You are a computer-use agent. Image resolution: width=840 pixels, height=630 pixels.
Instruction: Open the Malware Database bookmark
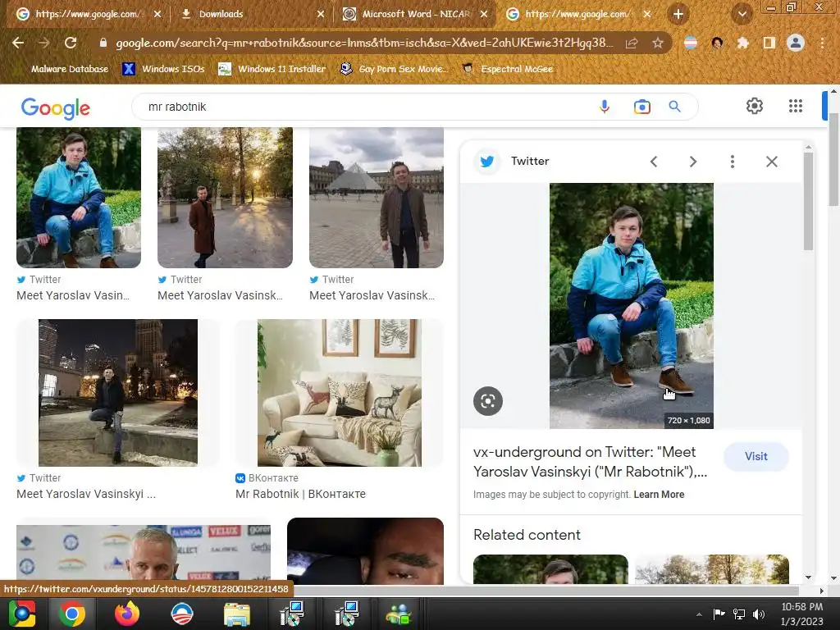click(69, 69)
